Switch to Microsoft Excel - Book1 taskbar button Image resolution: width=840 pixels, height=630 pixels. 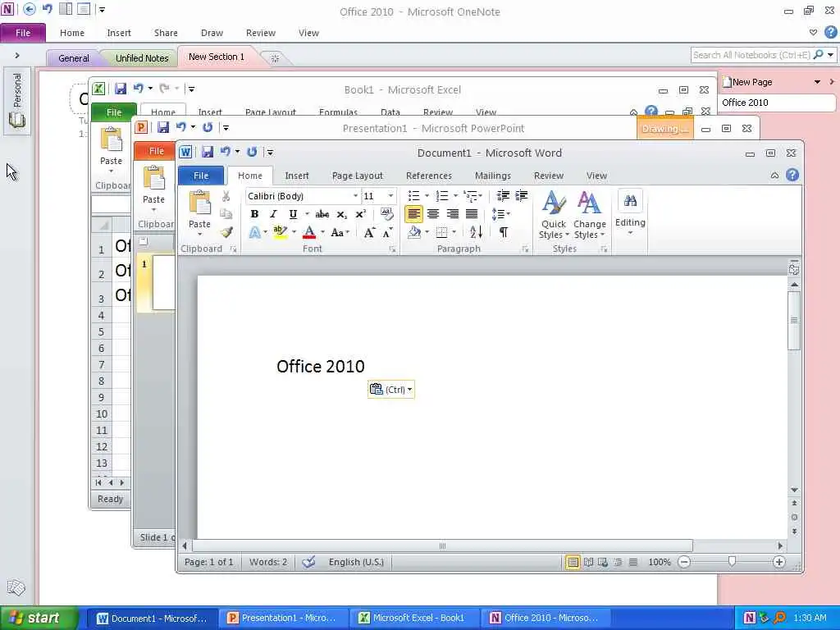413,619
